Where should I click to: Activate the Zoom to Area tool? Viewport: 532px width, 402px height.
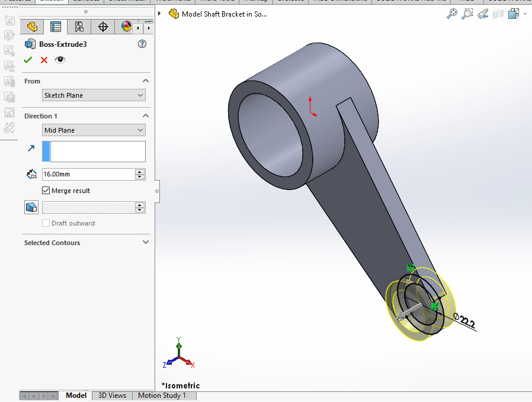467,13
